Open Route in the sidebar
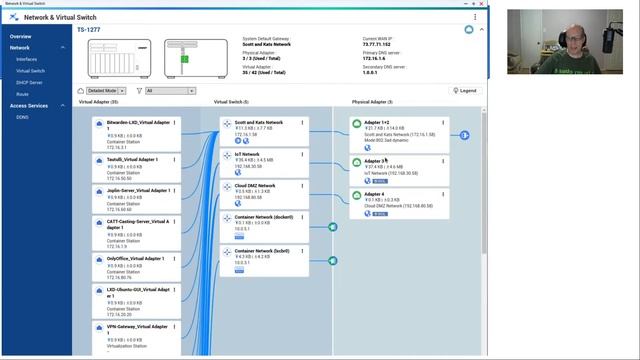This screenshot has width=640, height=360. (x=22, y=94)
